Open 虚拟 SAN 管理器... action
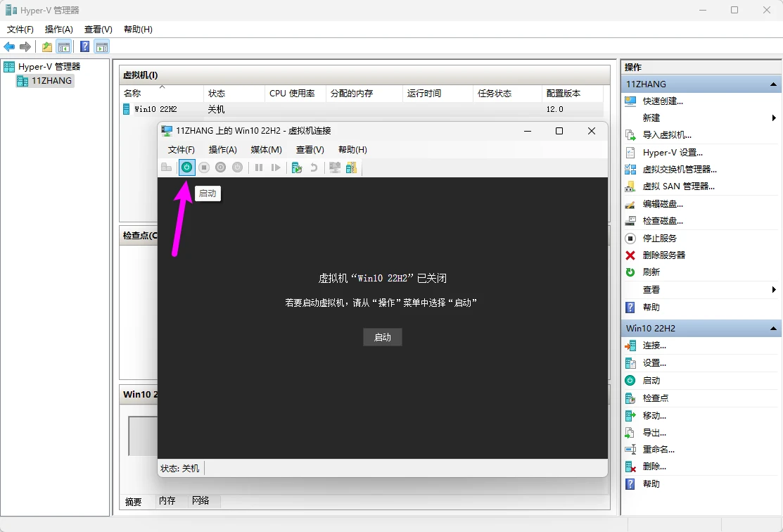 coord(678,186)
